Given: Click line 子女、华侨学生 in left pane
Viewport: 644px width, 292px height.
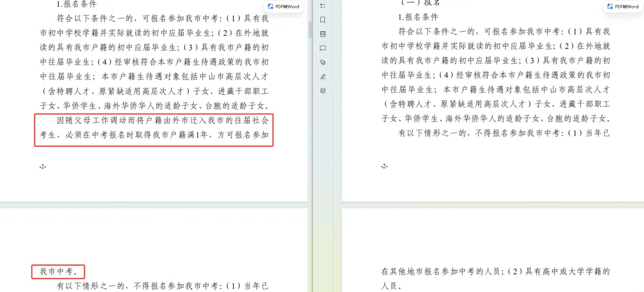Looking at the screenshot, I should point(154,105).
